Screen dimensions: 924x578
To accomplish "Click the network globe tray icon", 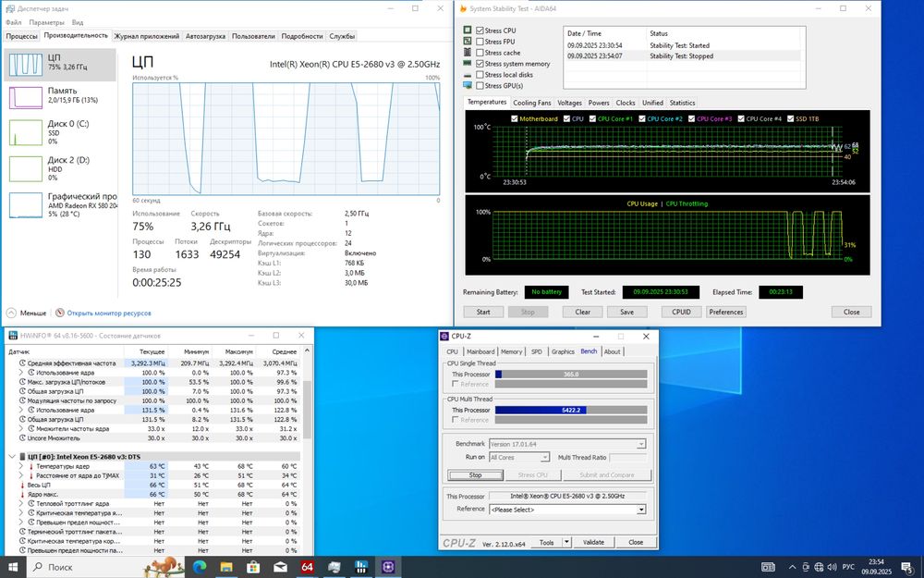I will pyautogui.click(x=819, y=567).
